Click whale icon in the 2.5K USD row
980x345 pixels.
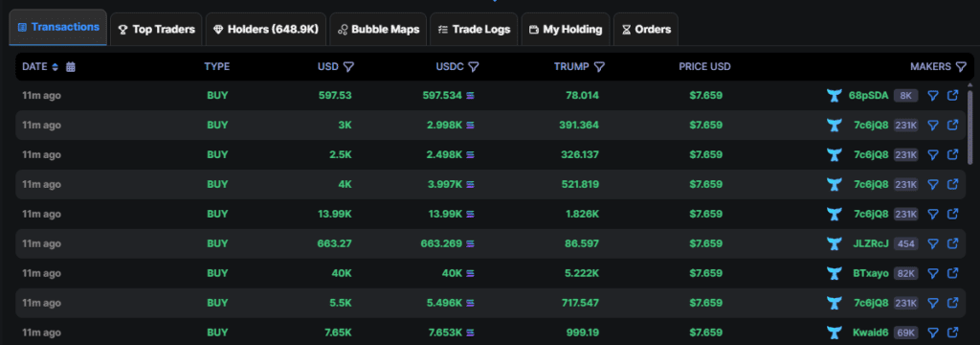(835, 154)
